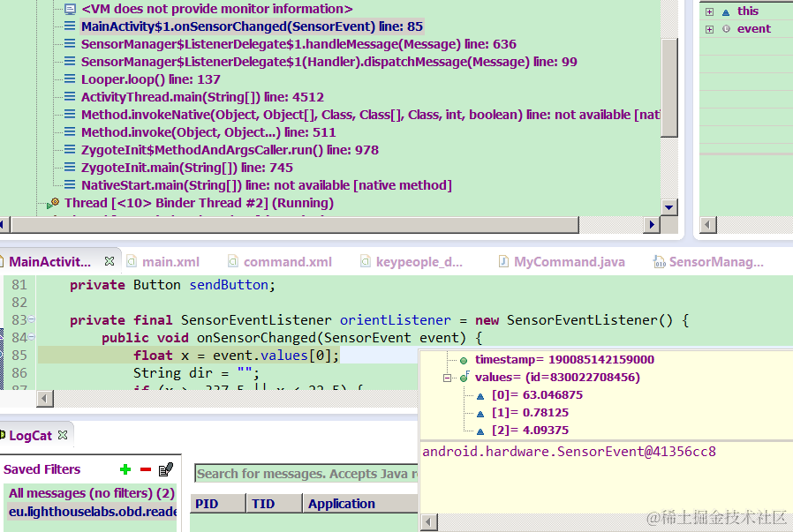Select the 'event' variable in Variables view
The height and width of the screenshot is (532, 793).
tap(753, 29)
